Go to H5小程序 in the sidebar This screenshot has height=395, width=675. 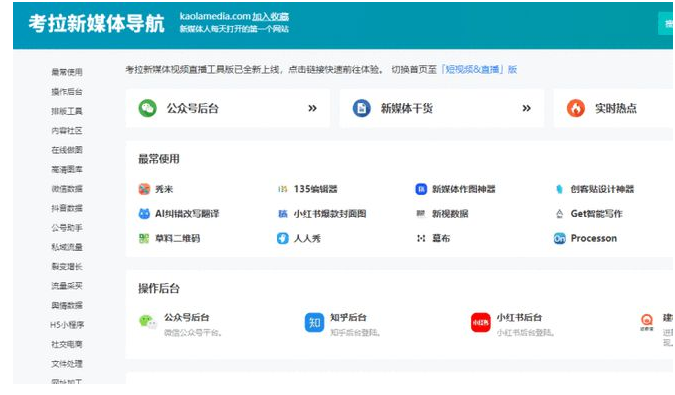coord(67,325)
